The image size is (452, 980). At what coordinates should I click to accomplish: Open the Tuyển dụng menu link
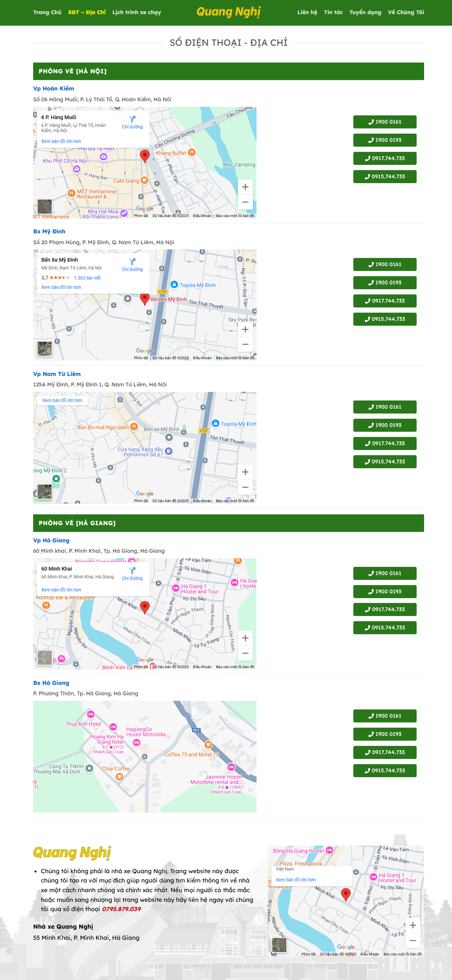coord(365,12)
